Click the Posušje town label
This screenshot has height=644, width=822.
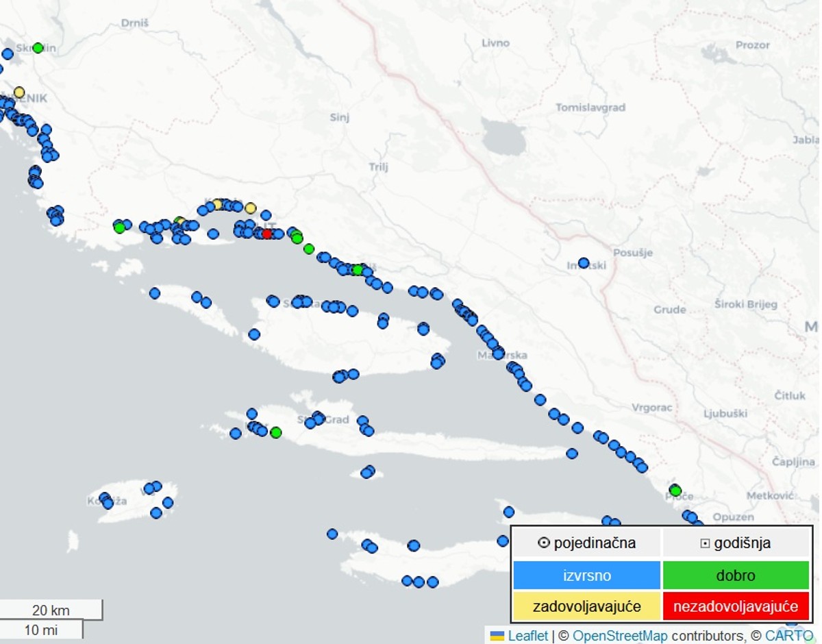pyautogui.click(x=633, y=253)
